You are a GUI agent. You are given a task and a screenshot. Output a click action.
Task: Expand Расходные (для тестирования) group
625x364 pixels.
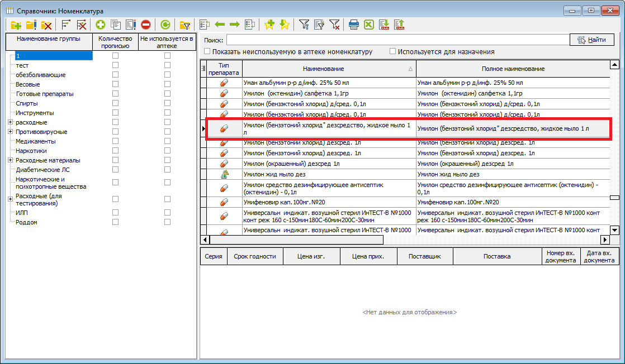(x=11, y=199)
